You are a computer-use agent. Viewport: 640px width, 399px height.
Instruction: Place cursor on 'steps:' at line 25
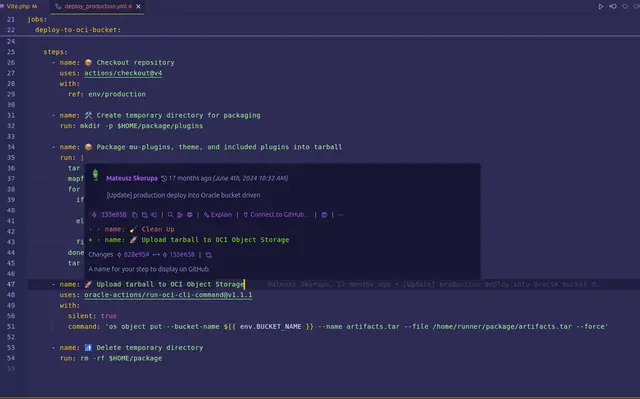(56, 52)
